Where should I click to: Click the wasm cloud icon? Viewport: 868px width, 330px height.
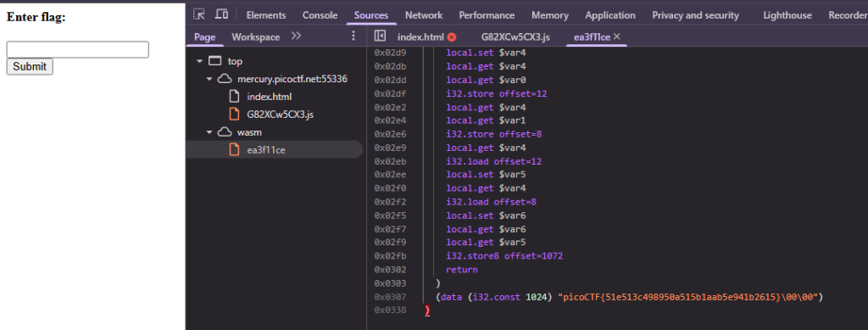click(224, 132)
